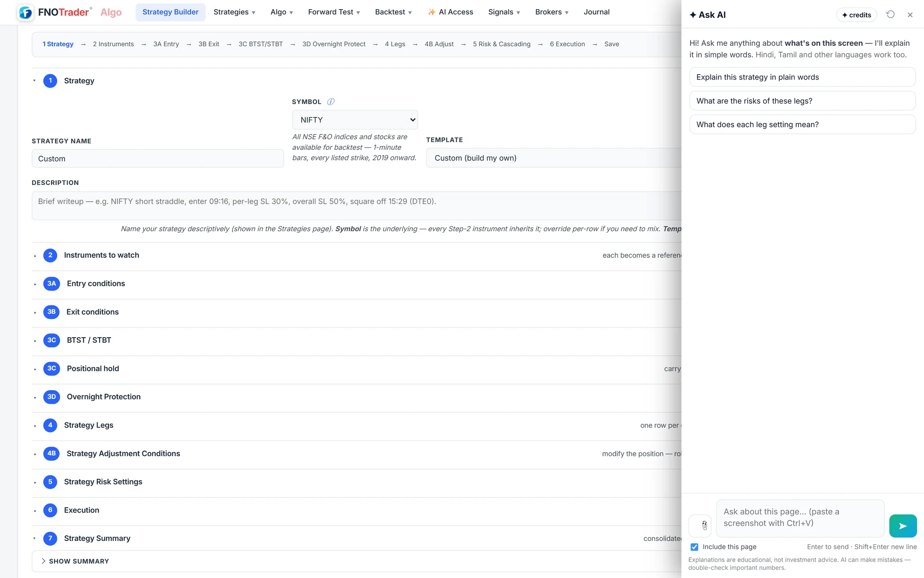Click the step 5 Risk Settings badge
The width and height of the screenshot is (924, 578).
point(50,482)
